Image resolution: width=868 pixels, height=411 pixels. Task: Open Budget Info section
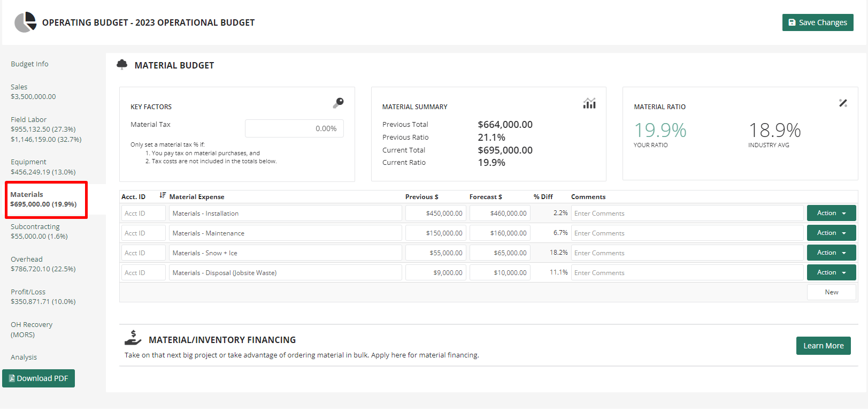point(29,64)
